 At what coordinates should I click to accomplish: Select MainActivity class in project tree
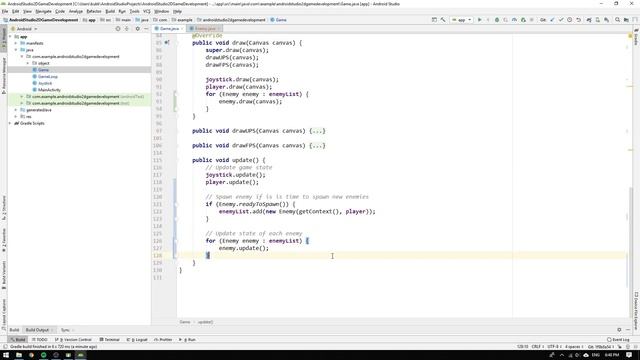49,90
